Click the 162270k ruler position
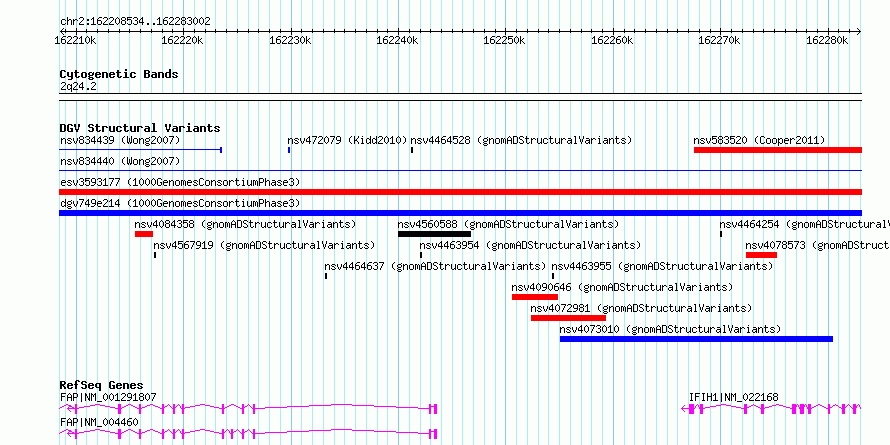The width and height of the screenshot is (890, 445). [720, 40]
